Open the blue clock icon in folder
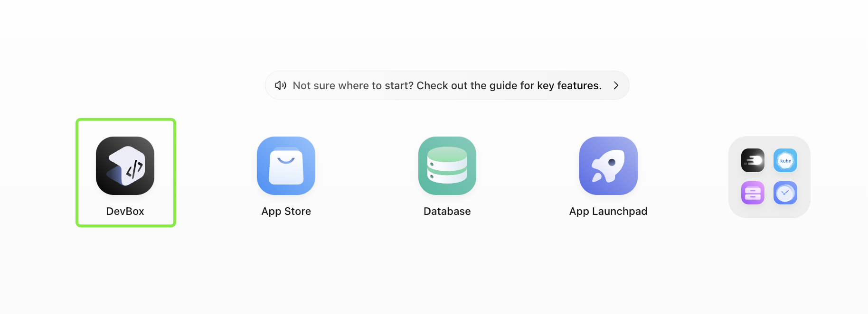This screenshot has height=314, width=868. (785, 193)
